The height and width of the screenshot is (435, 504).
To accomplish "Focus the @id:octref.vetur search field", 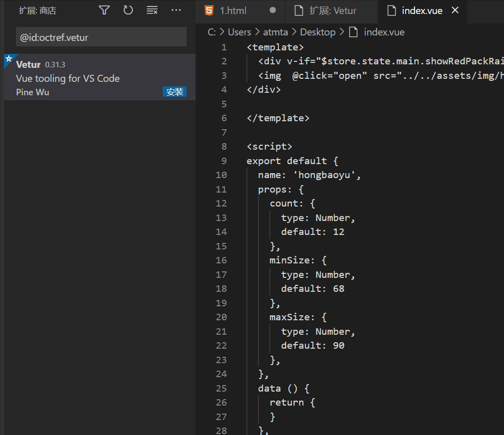I will coord(101,37).
